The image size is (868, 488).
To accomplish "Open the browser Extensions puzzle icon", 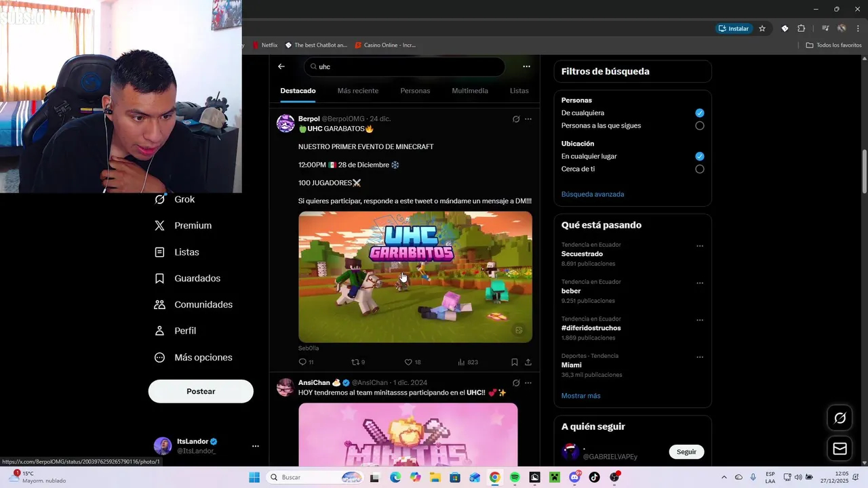I will [x=801, y=28].
